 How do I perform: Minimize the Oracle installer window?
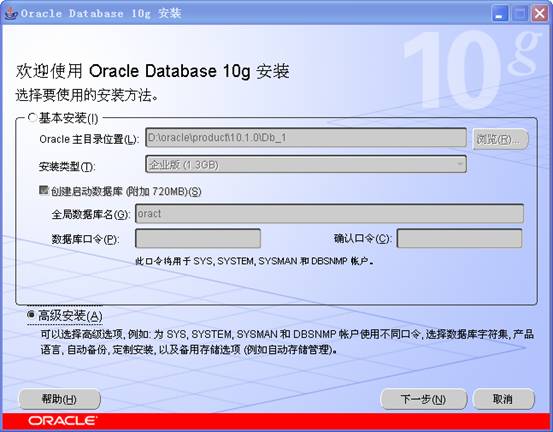(x=499, y=14)
